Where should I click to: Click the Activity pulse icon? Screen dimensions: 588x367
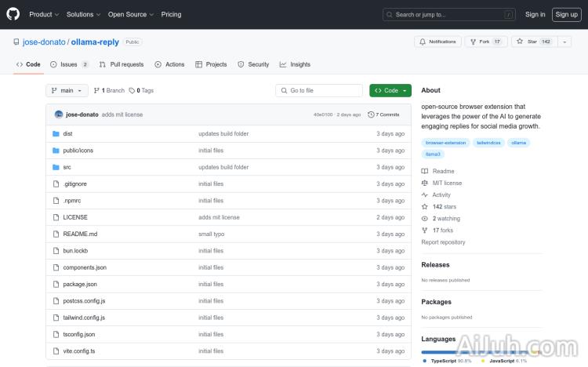click(425, 194)
